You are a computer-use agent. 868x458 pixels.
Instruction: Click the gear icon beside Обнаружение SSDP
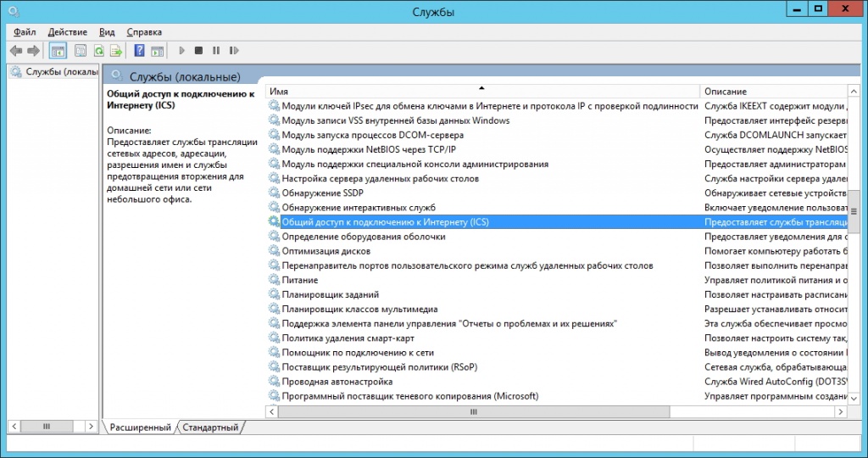[274, 193]
